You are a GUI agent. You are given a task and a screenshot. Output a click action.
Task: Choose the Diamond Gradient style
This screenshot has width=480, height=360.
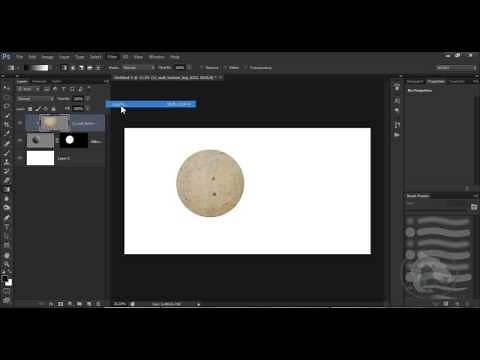tap(98, 68)
